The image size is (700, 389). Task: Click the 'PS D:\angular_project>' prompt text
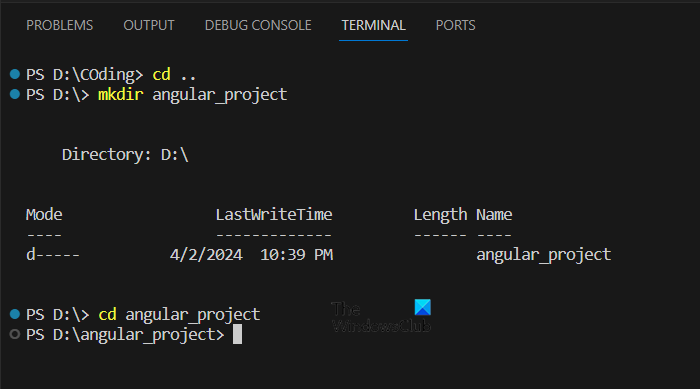click(125, 335)
